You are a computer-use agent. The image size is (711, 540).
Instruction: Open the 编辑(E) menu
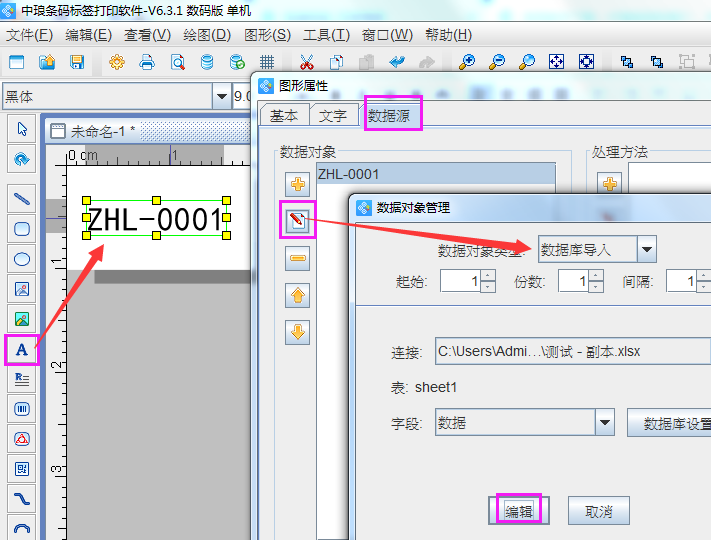point(88,35)
